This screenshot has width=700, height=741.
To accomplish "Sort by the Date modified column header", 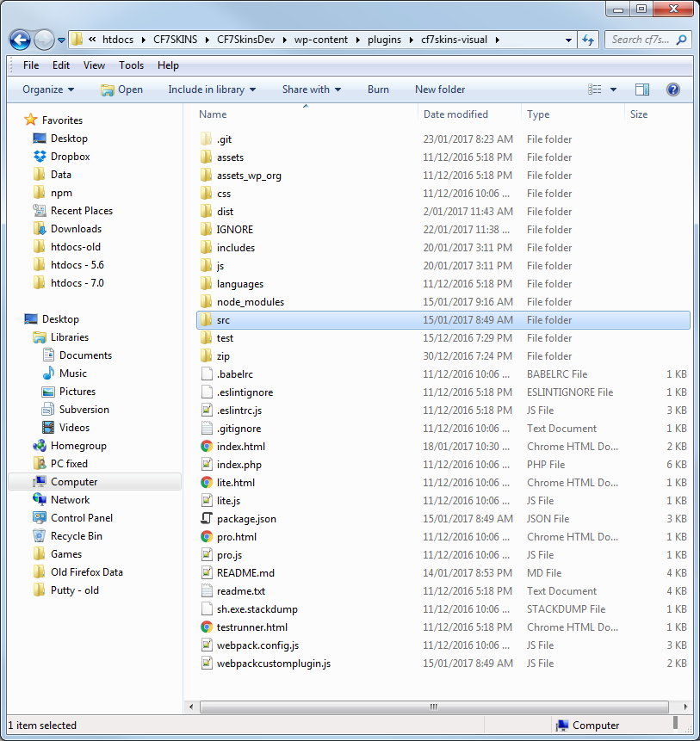I will [x=455, y=114].
